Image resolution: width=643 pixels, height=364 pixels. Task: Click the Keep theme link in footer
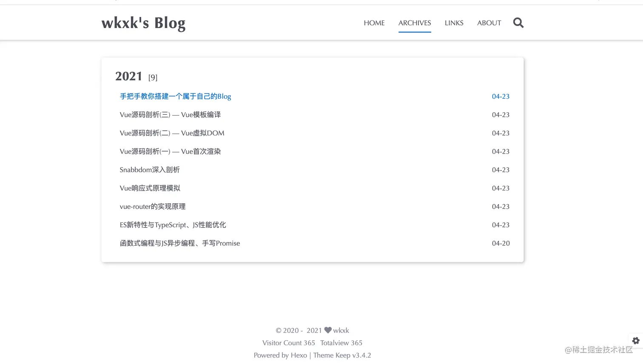click(342, 355)
